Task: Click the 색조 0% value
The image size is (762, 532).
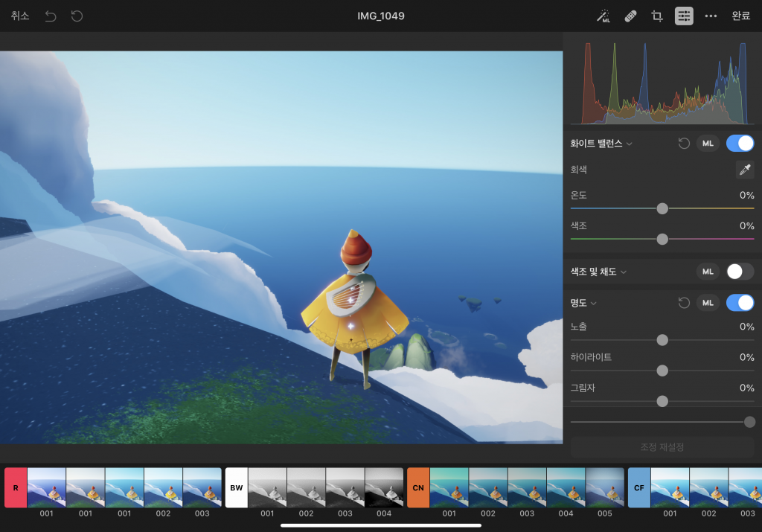Action: pos(747,226)
